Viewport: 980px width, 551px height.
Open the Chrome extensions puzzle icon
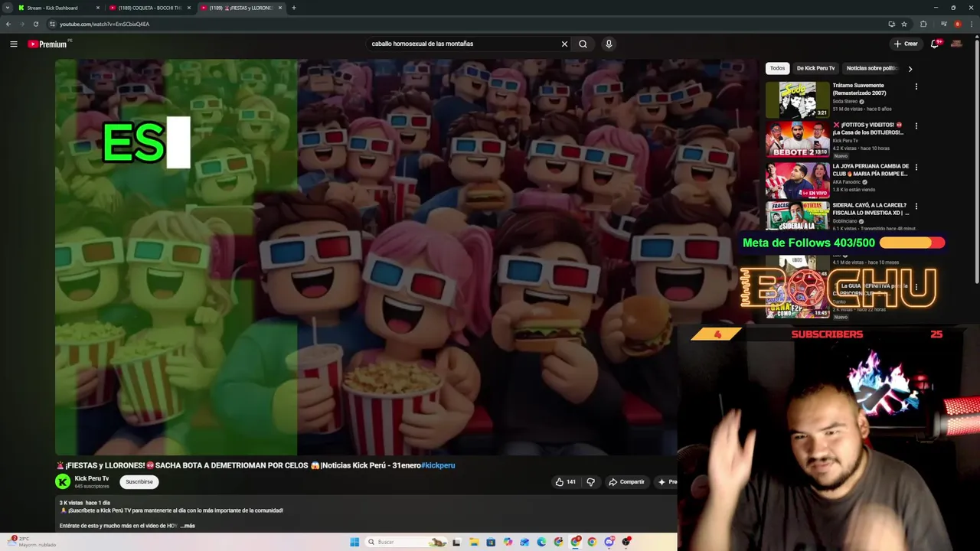click(x=923, y=24)
